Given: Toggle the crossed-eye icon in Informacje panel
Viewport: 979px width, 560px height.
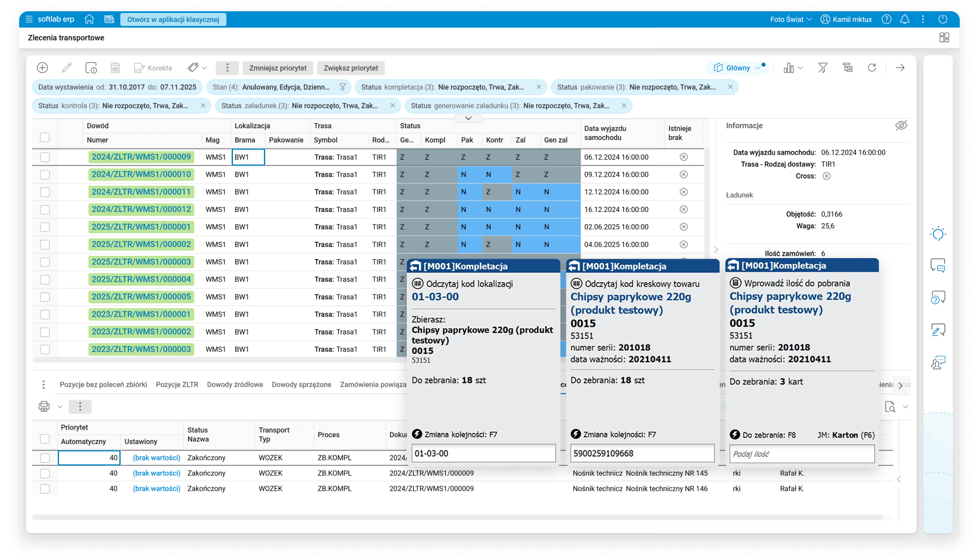Looking at the screenshot, I should (x=901, y=125).
